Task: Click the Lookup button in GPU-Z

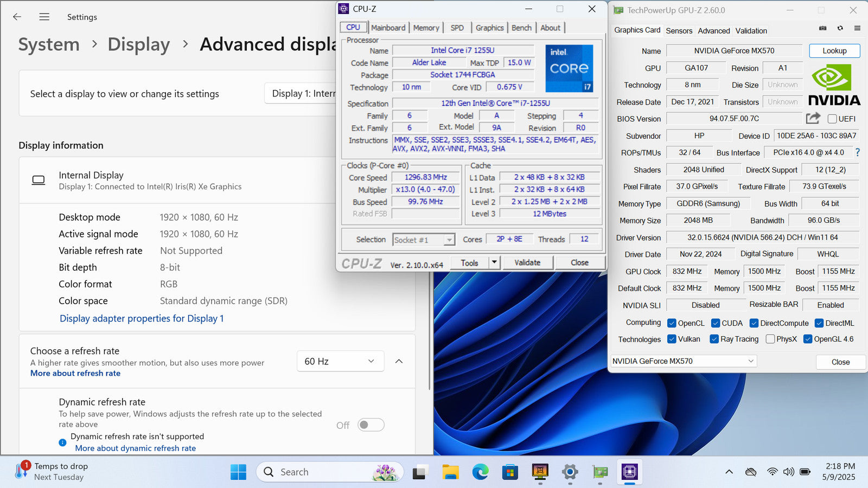Action: tap(834, 51)
